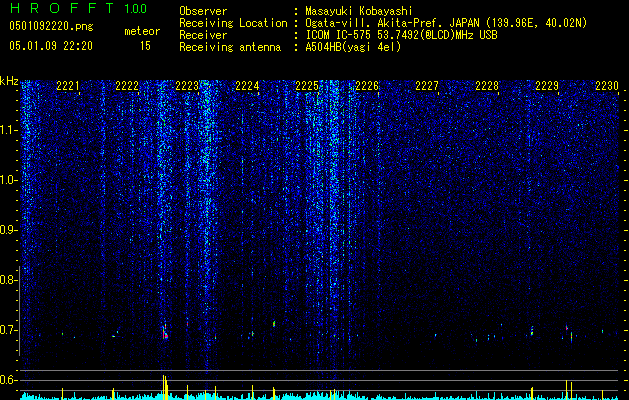Click location text Ogata-vill. Akita-Pref. JAPAN
629x400 pixels.
pos(392,23)
